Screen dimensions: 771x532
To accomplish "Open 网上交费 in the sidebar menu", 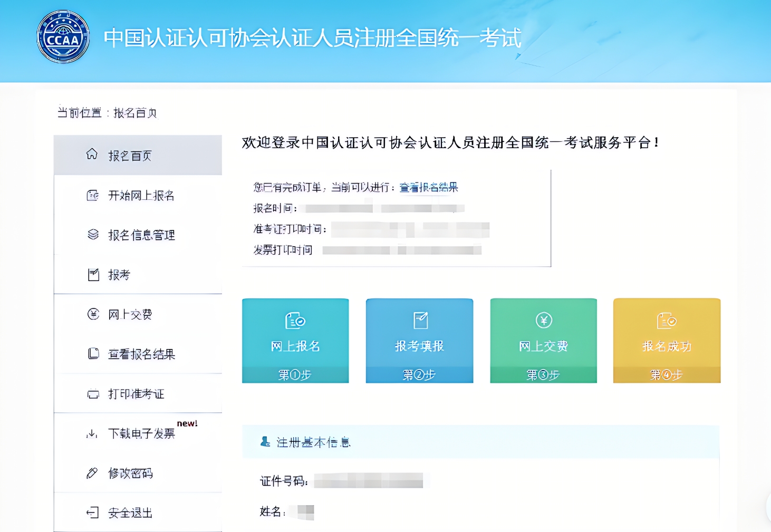I will tap(138, 314).
